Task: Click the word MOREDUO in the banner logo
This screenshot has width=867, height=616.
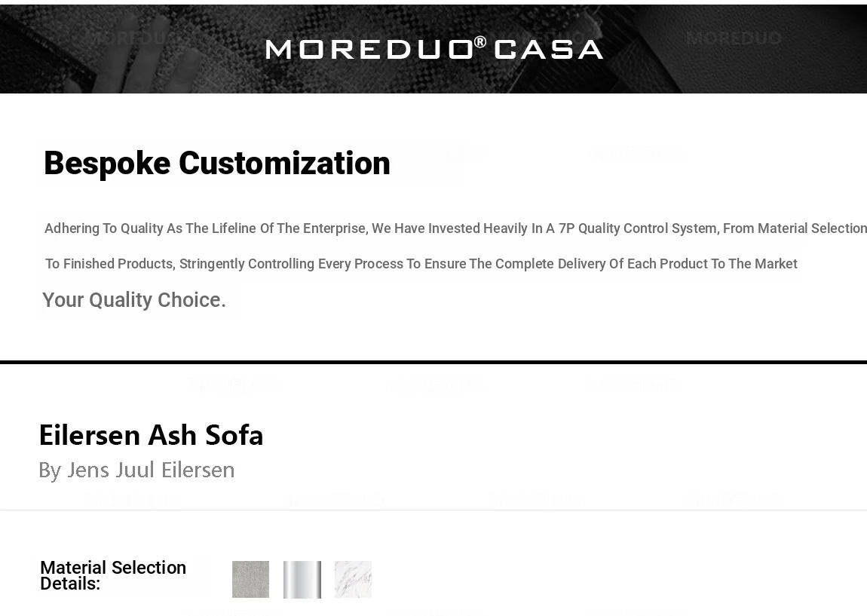Action: click(369, 50)
